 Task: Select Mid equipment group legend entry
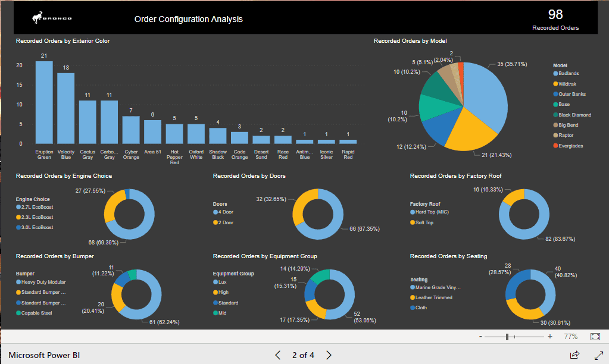tap(220, 313)
